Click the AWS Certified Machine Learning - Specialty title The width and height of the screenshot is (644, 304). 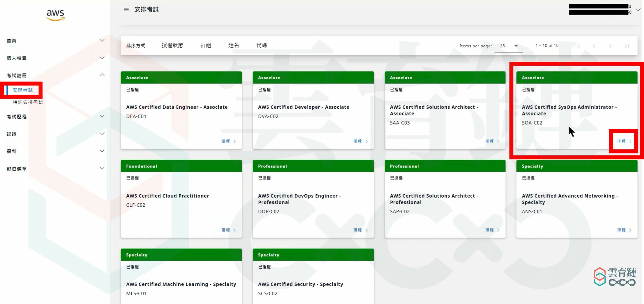pos(181,284)
